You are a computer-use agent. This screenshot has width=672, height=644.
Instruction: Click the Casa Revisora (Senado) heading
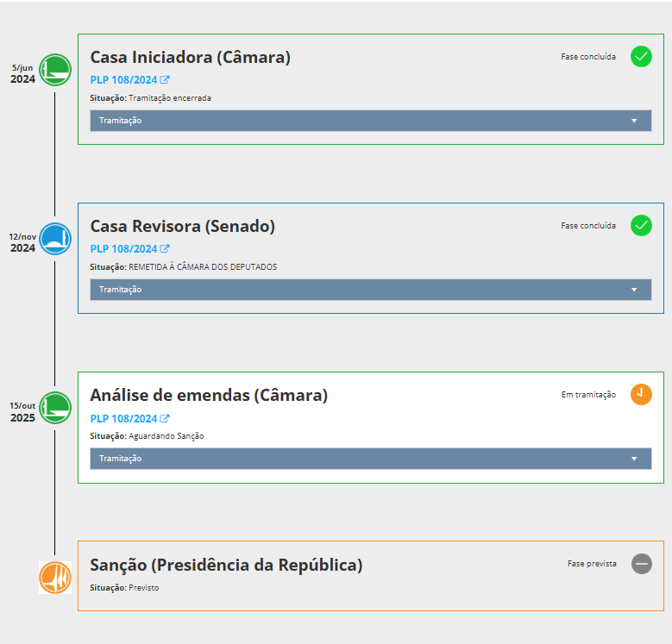[x=182, y=227]
